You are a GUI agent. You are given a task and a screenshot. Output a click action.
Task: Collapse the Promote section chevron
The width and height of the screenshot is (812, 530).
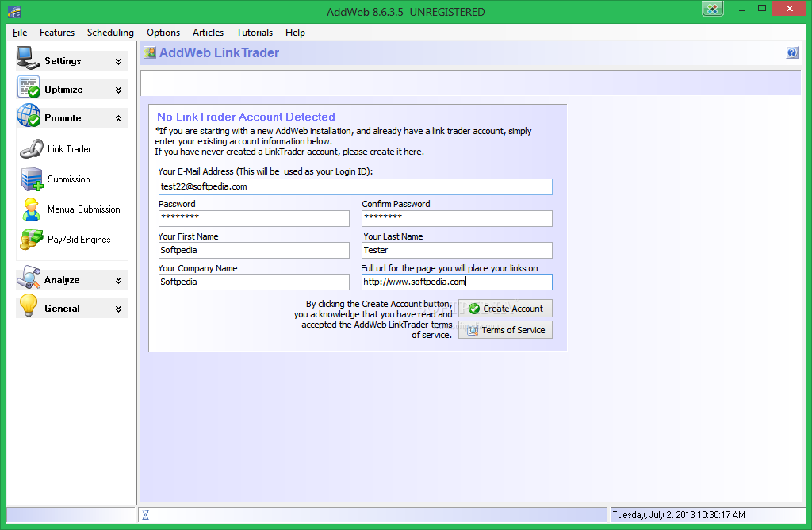(119, 118)
